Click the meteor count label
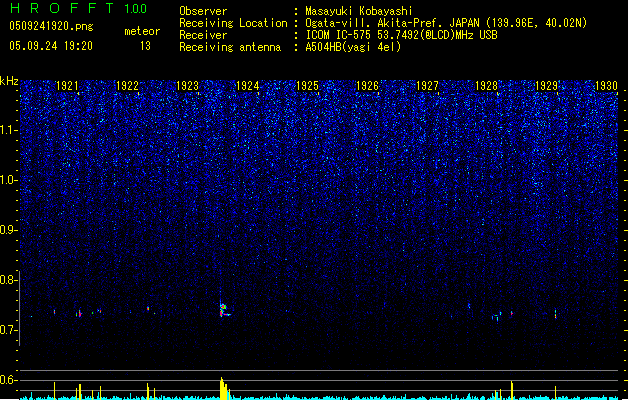This screenshot has width=629, height=400. (142, 31)
